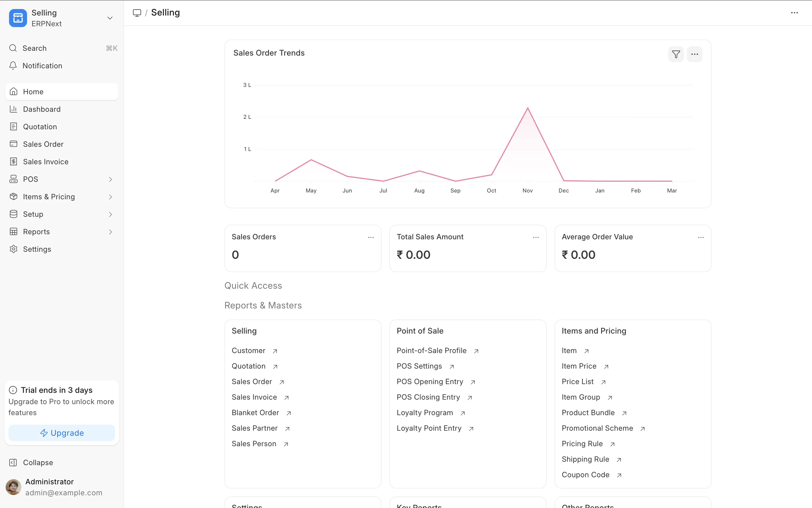Open Sales Order in the sidebar menu

(x=62, y=144)
